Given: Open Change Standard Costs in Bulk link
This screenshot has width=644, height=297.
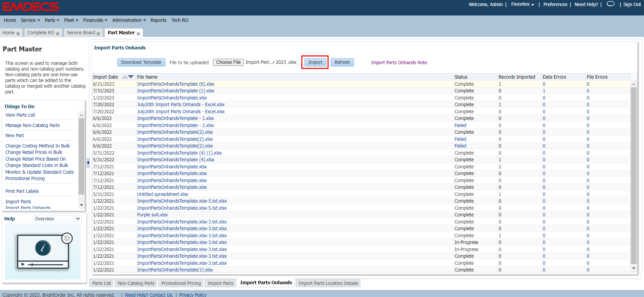Looking at the screenshot, I should pos(37,165).
